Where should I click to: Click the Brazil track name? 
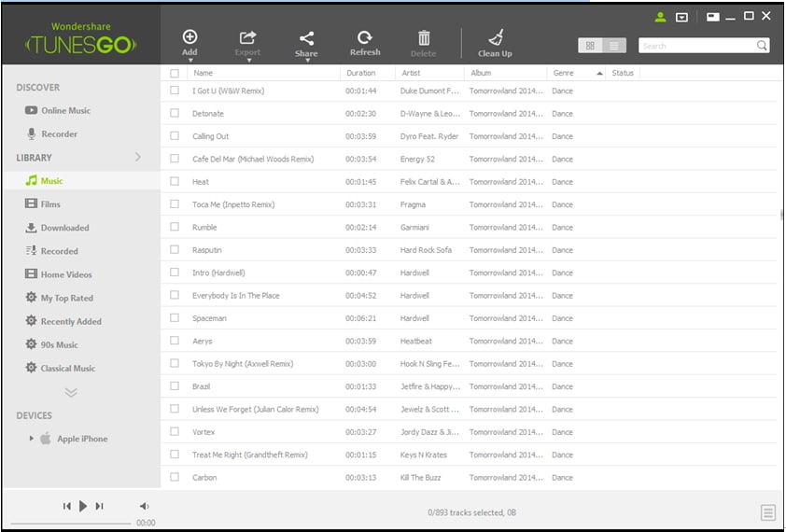tap(201, 386)
